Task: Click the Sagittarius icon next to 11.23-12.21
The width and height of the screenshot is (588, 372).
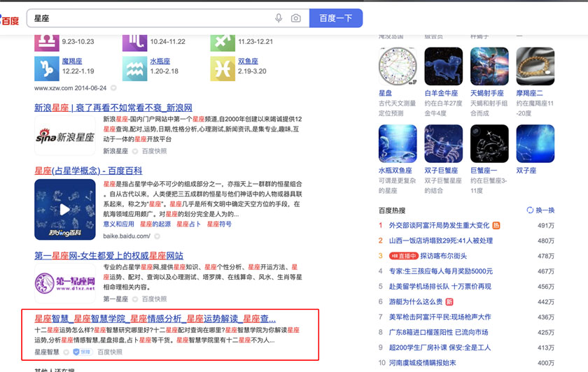Action: 223,42
